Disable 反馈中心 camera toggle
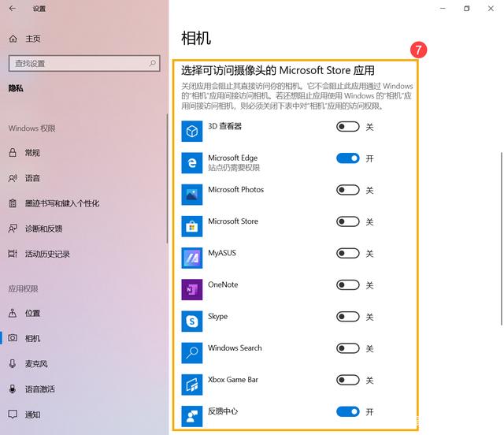 point(348,411)
